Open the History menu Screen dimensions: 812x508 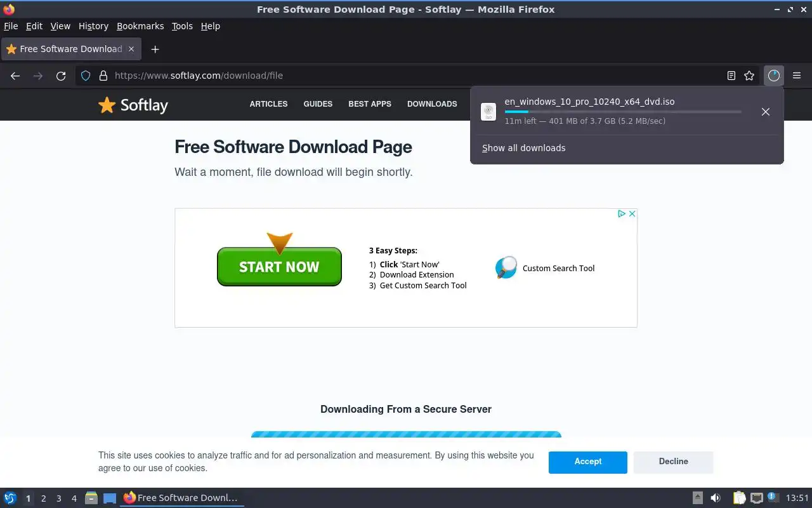pyautogui.click(x=93, y=26)
